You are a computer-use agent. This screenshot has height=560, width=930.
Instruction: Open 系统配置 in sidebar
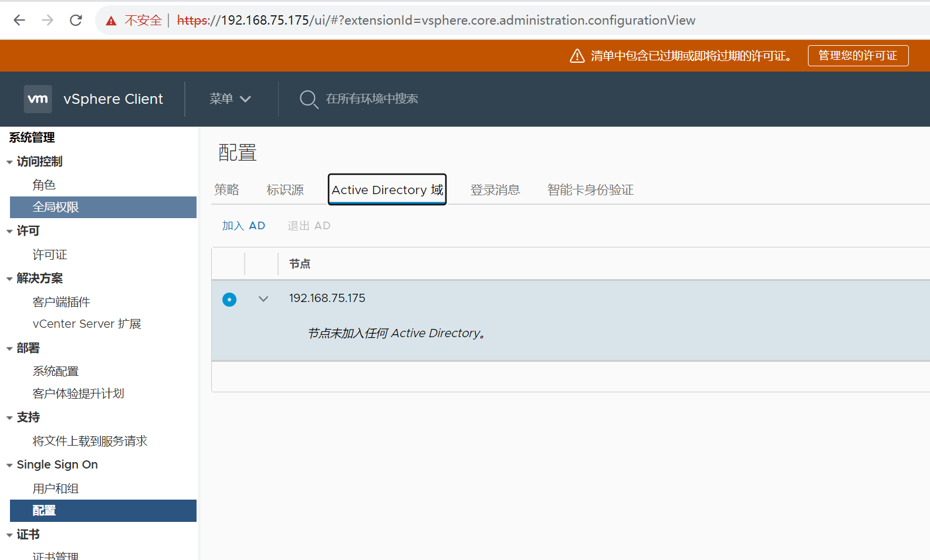(56, 371)
